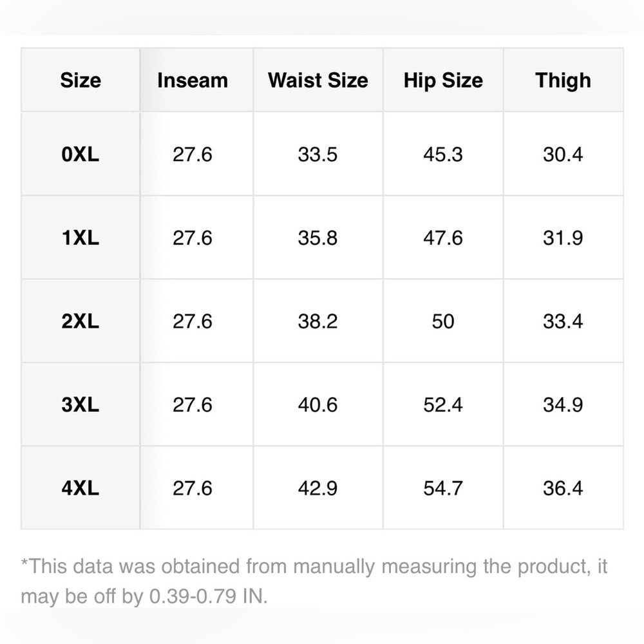Click the 0XL waist value 33.5
This screenshot has width=644, height=644.
[317, 155]
